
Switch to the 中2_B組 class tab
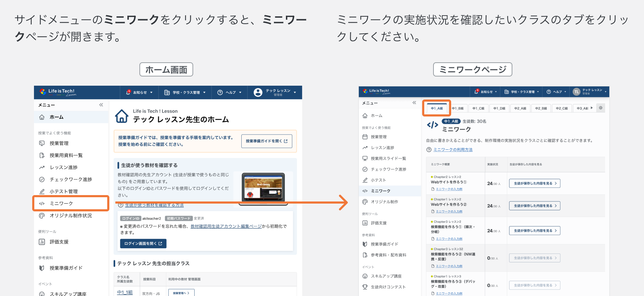click(x=541, y=108)
